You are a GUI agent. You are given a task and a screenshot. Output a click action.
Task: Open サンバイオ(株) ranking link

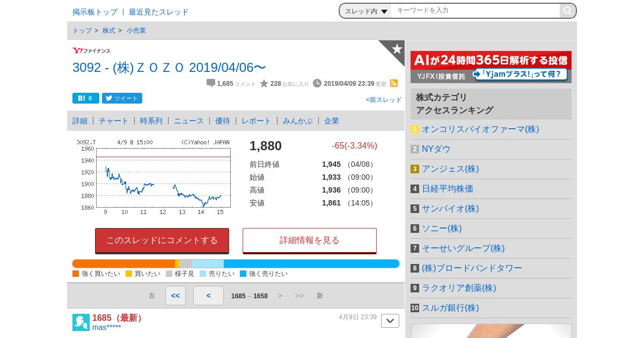click(450, 209)
